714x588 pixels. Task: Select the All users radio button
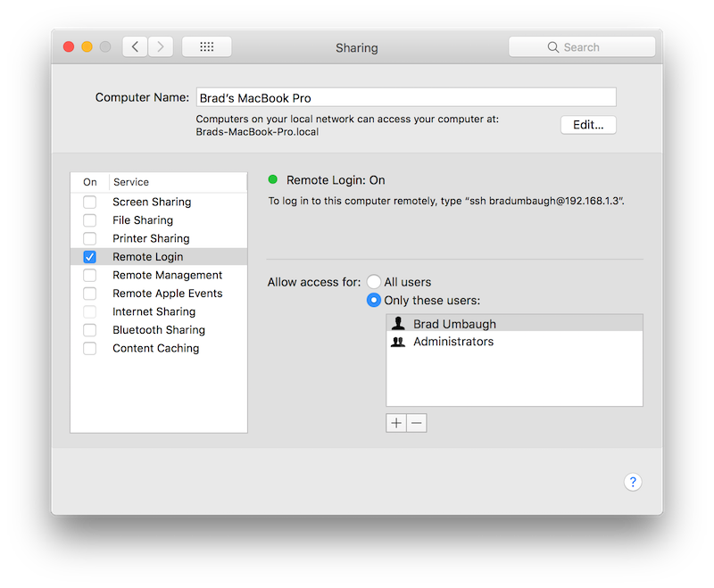(375, 281)
